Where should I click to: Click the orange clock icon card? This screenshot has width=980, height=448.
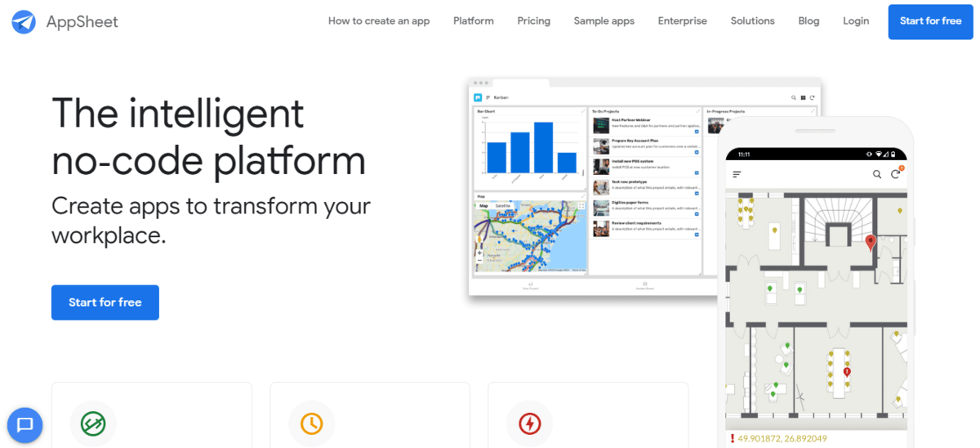pos(311,423)
